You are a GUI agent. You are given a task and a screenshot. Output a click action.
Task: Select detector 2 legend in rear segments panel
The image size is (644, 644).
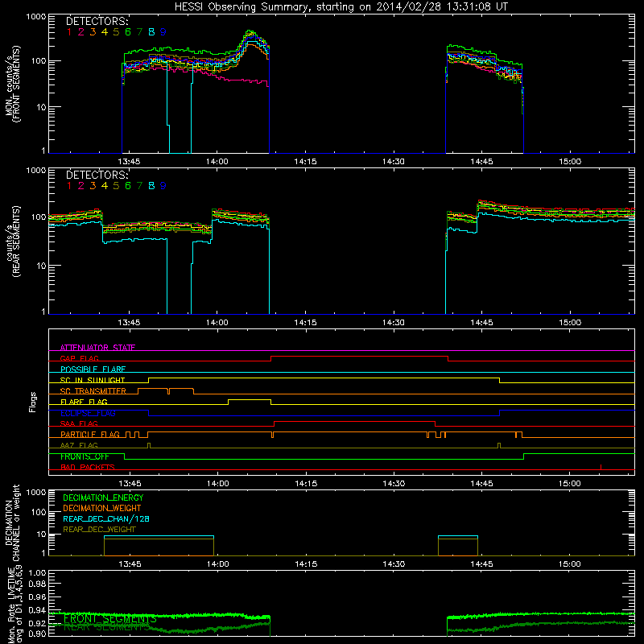(81, 186)
